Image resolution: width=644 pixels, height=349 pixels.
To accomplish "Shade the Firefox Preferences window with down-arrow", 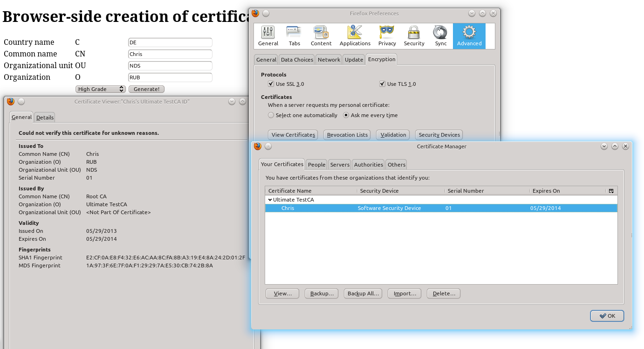I will [472, 13].
